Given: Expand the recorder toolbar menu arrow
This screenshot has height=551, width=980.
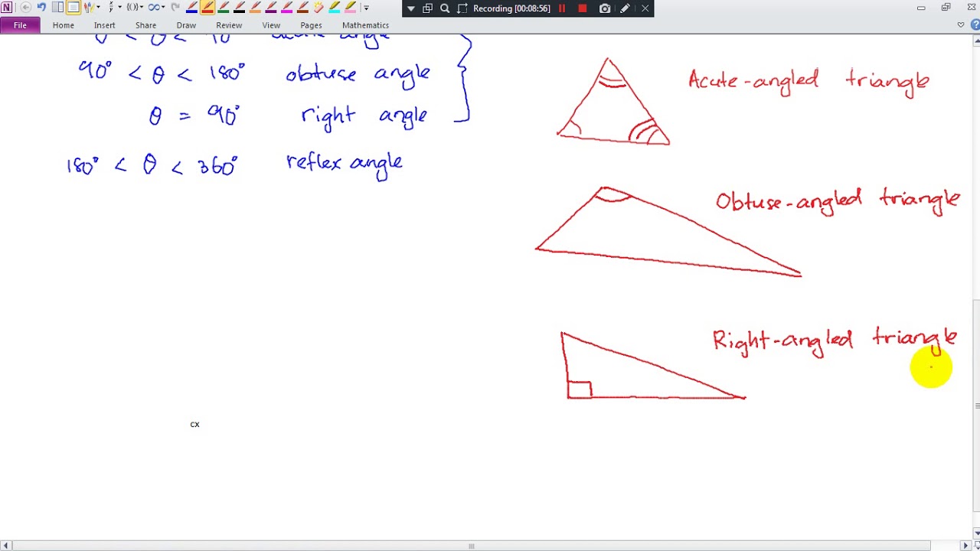Looking at the screenshot, I should click(411, 8).
